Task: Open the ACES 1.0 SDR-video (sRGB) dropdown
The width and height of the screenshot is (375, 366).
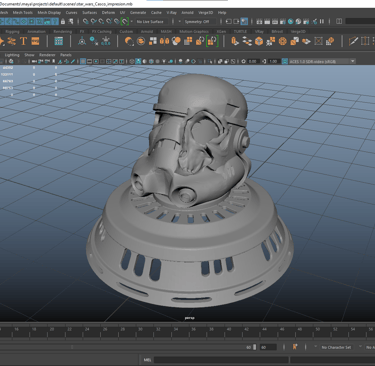Action: [x=322, y=61]
